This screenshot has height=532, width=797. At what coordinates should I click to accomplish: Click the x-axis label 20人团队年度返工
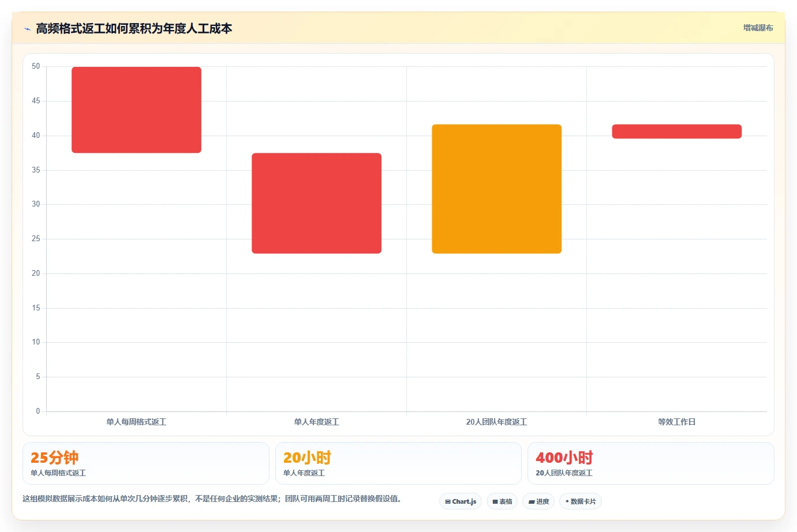coord(496,422)
